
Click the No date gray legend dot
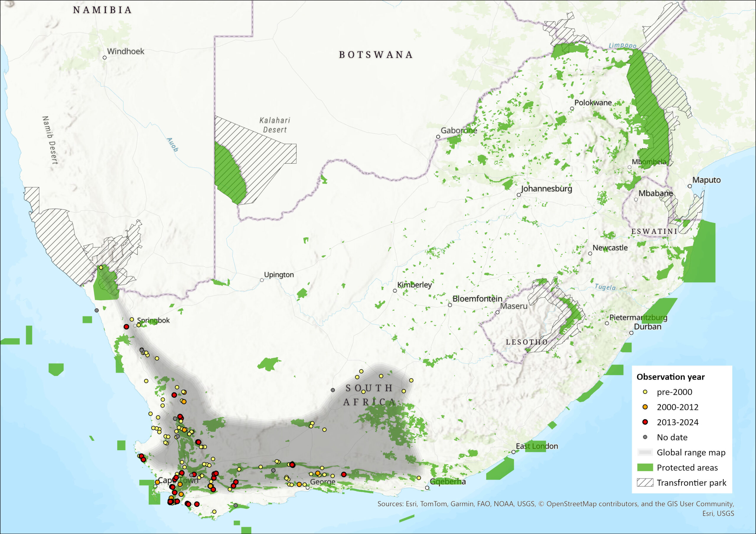coord(645,437)
